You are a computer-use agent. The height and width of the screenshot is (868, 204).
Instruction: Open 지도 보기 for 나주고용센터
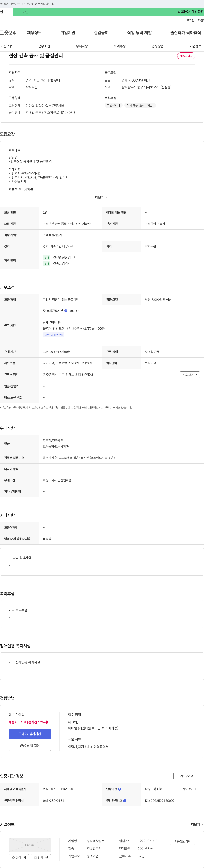tap(190, 789)
